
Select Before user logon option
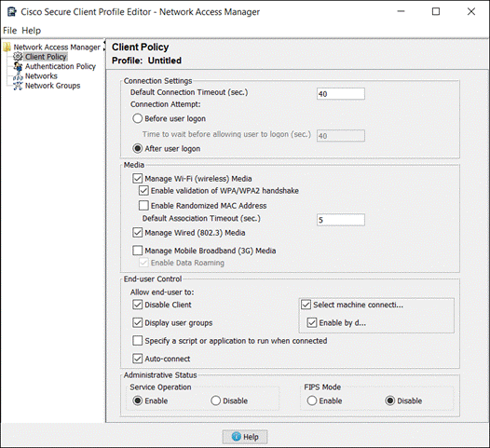pos(138,118)
